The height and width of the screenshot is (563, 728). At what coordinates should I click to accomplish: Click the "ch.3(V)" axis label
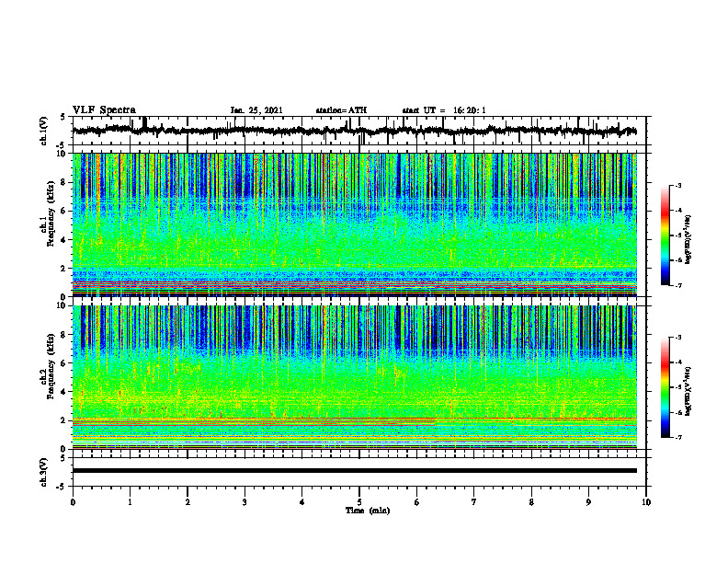coord(44,473)
